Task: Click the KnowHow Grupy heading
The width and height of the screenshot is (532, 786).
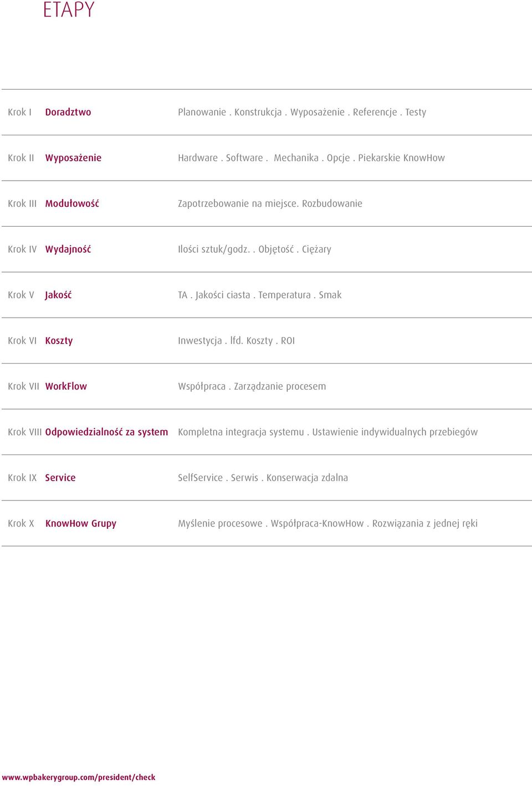Action: 81,524
